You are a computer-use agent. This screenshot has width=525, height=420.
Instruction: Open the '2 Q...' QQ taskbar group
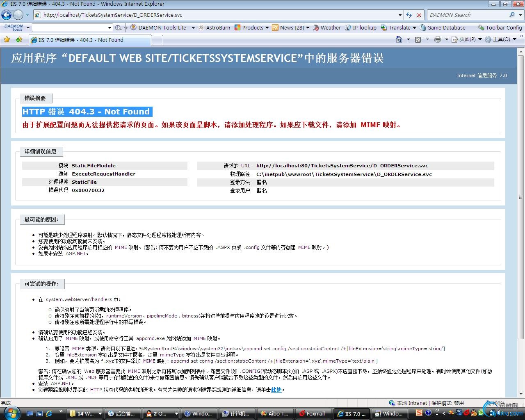point(161,413)
